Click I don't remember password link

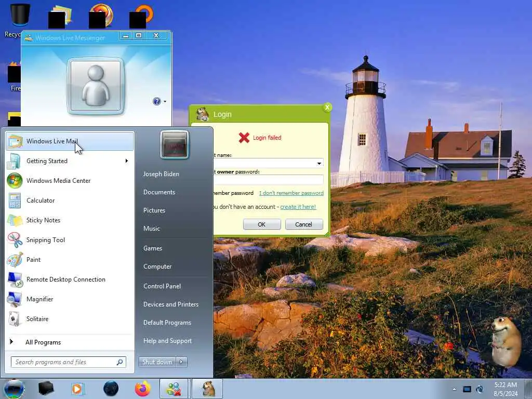pos(291,193)
